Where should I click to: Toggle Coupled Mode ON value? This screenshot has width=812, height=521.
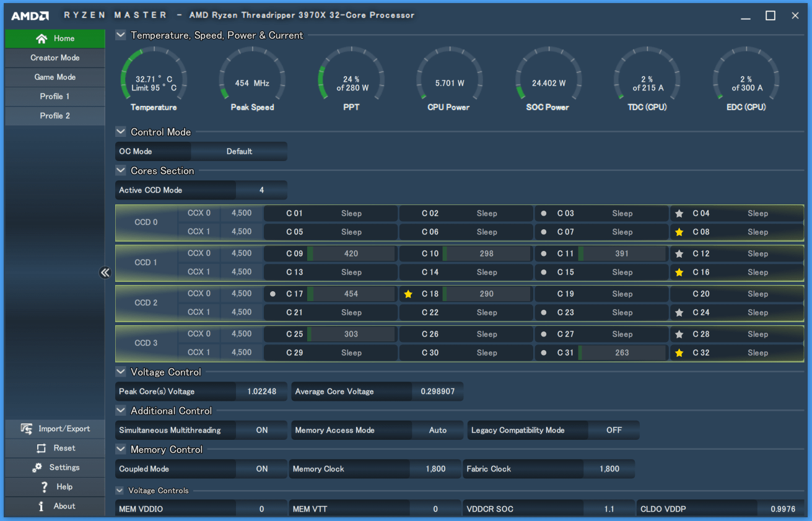point(262,469)
